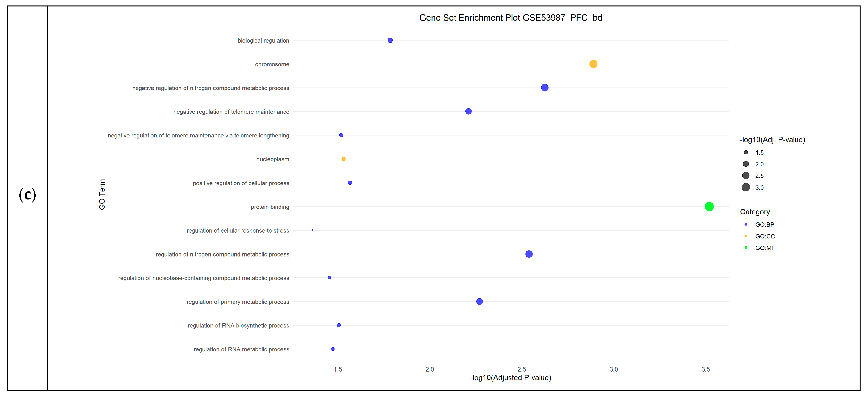868x398 pixels.
Task: Click the orange chromosome data point
Action: 593,64
